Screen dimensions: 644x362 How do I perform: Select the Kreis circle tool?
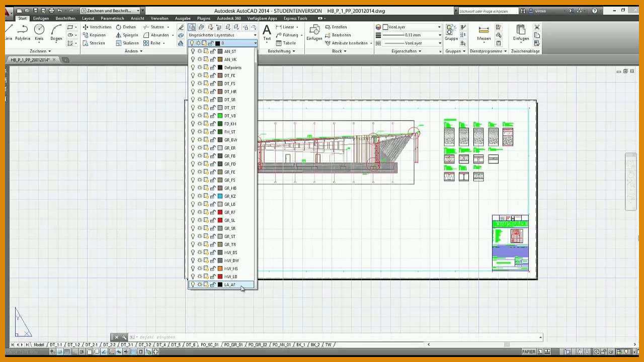tap(39, 33)
